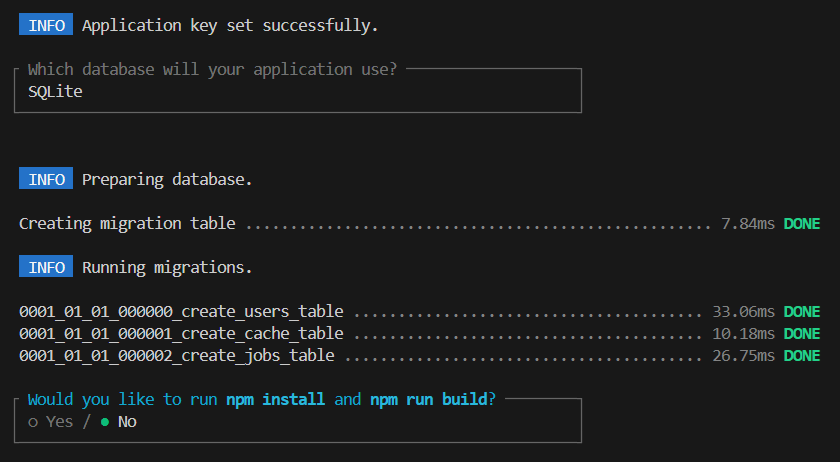Image resolution: width=840 pixels, height=462 pixels.
Task: Click the bold 'npm install' text
Action: pyautogui.click(x=275, y=399)
